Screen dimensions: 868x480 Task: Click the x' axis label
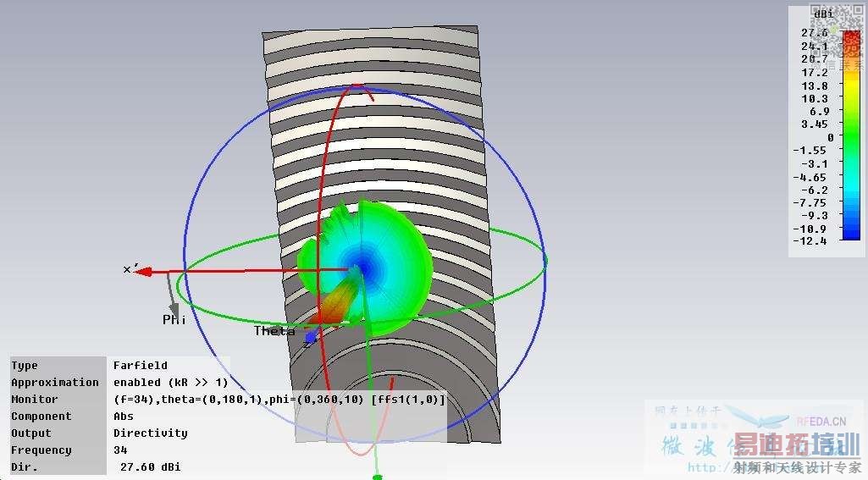pyautogui.click(x=130, y=269)
